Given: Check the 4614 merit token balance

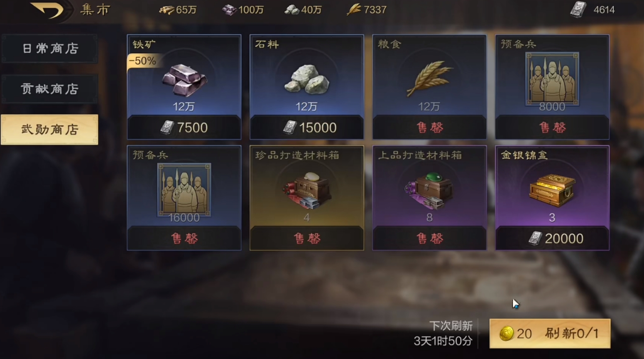Looking at the screenshot, I should (592, 10).
